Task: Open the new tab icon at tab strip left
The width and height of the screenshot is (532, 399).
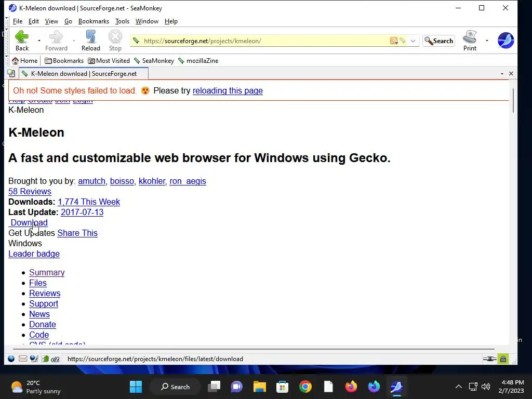Action: point(11,73)
